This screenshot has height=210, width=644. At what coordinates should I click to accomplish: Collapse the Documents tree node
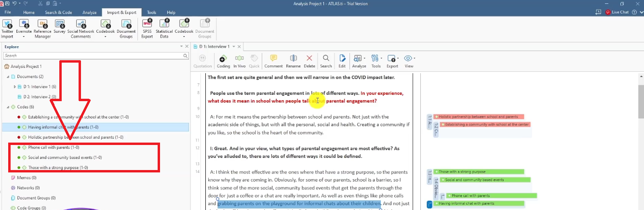(8, 77)
